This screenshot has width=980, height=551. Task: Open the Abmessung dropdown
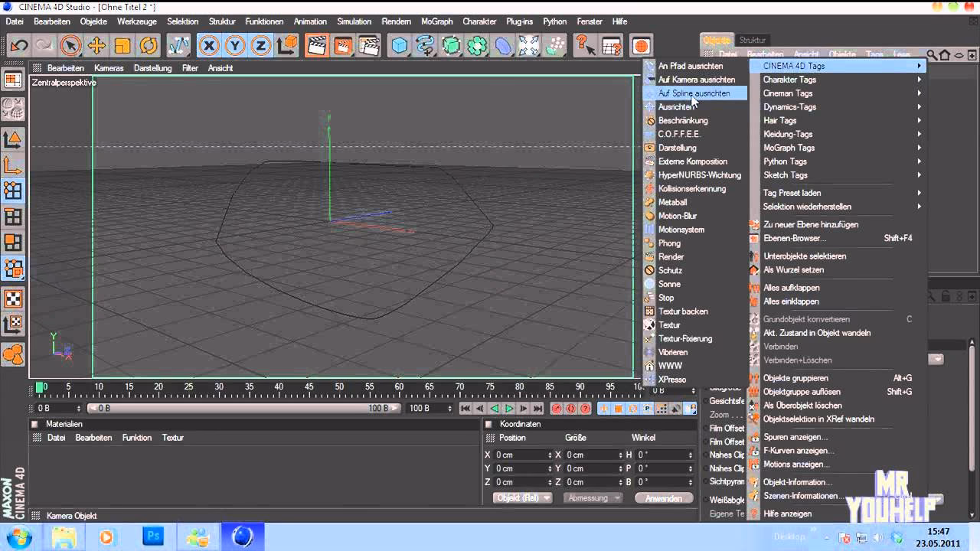[x=593, y=498]
